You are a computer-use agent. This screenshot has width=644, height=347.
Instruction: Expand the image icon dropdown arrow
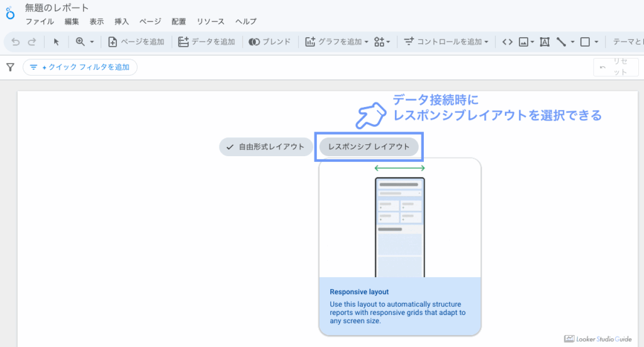click(x=532, y=42)
